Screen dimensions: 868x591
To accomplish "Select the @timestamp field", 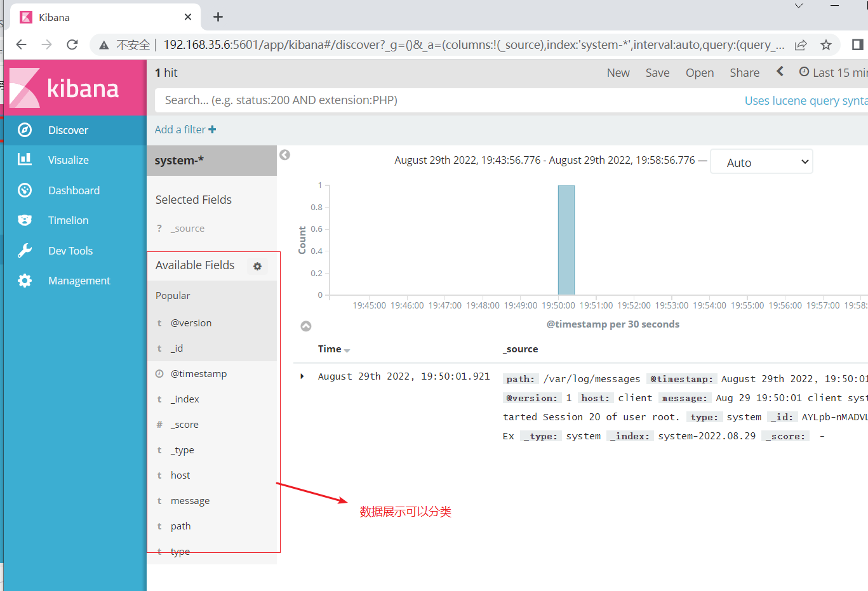I will tap(199, 374).
